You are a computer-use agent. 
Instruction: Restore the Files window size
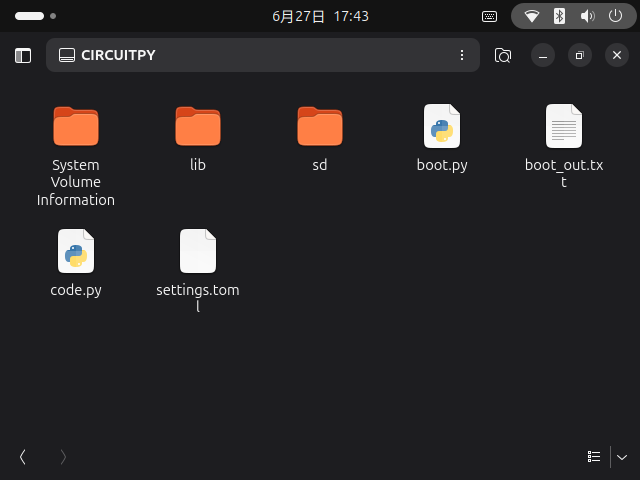point(580,55)
